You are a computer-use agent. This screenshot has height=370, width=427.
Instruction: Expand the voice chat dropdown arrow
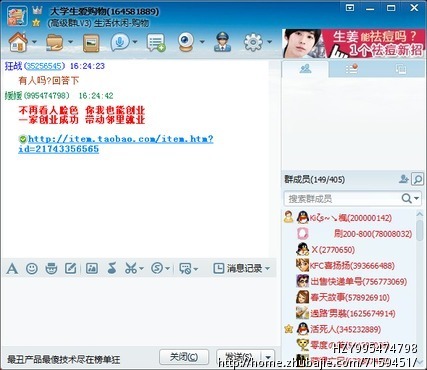coord(135,42)
